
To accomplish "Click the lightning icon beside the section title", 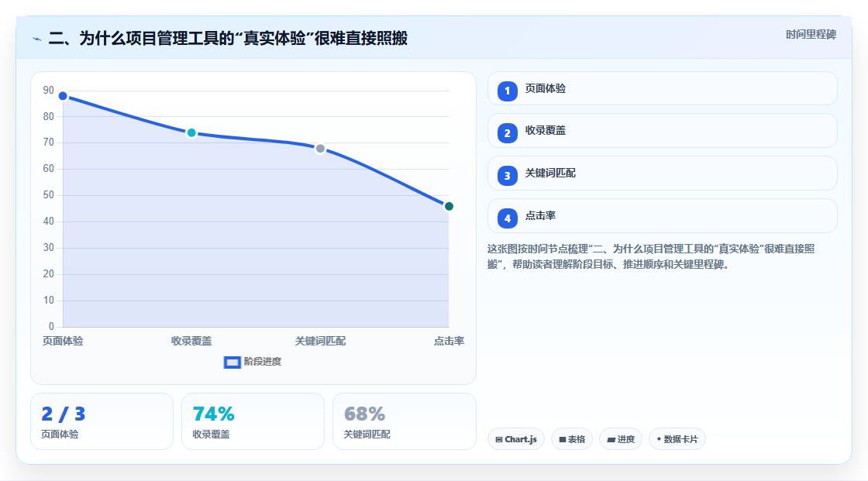I will 37,39.
